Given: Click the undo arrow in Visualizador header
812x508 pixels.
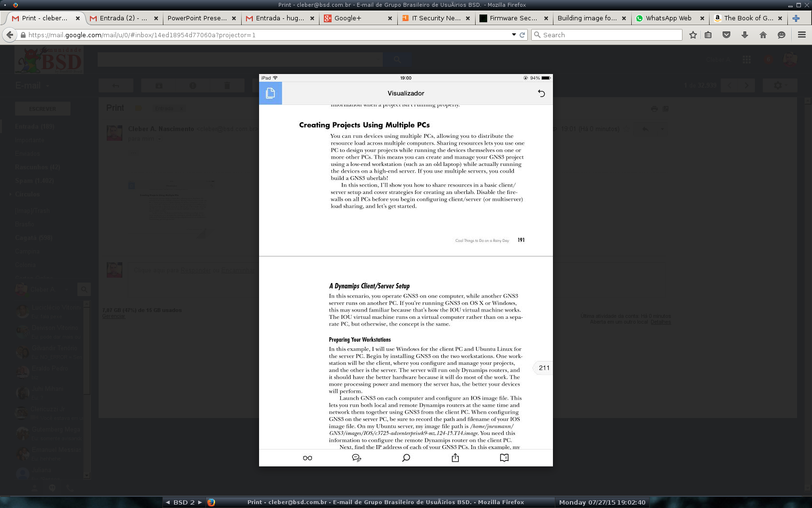Looking at the screenshot, I should [541, 93].
